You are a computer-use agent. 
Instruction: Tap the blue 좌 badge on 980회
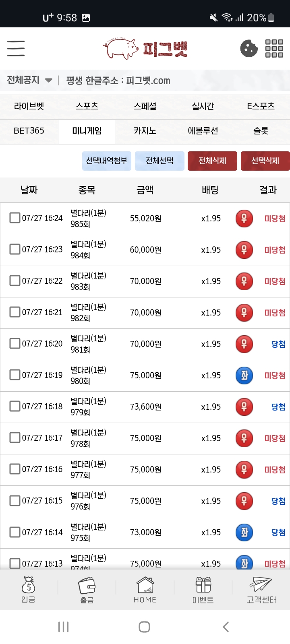244,376
